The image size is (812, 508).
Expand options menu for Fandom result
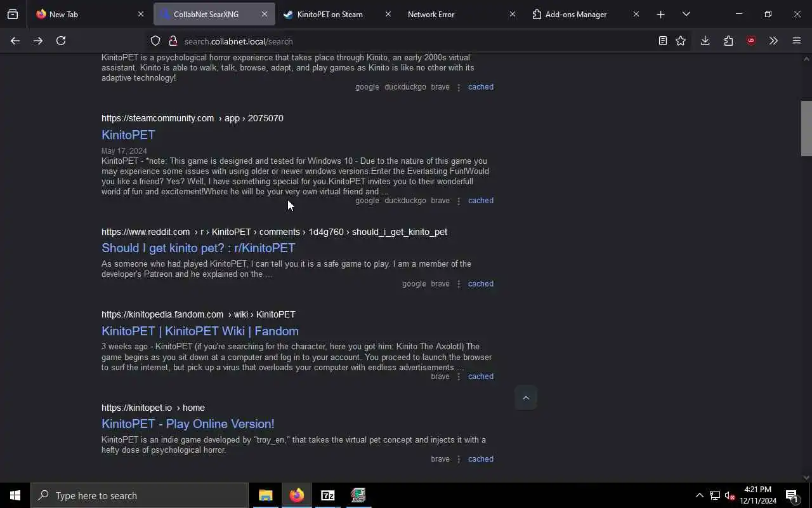(x=459, y=377)
